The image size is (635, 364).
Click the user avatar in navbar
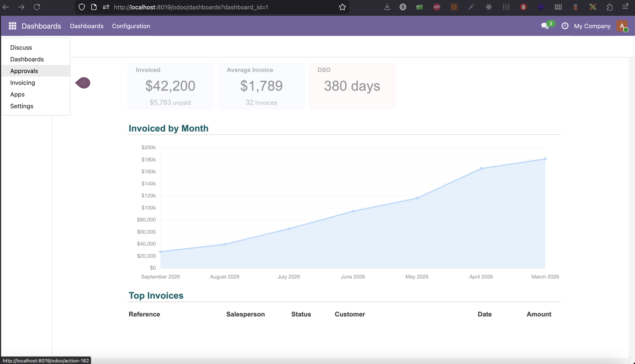[622, 26]
